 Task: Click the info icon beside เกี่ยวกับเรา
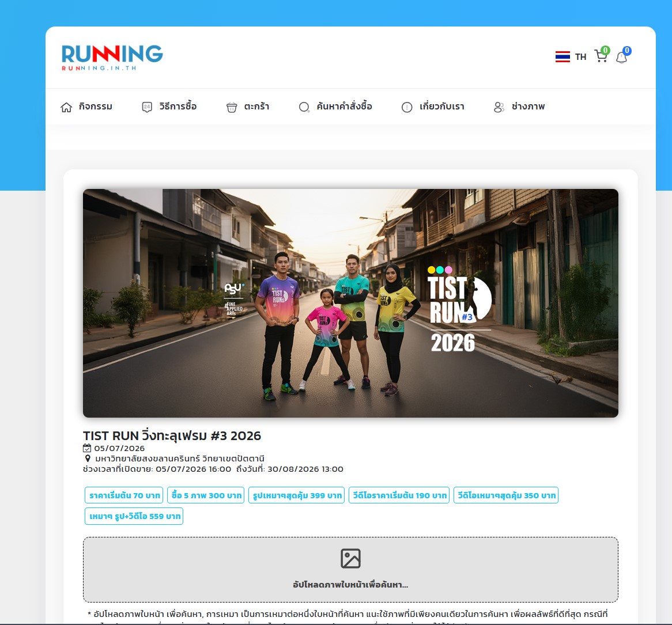click(407, 107)
